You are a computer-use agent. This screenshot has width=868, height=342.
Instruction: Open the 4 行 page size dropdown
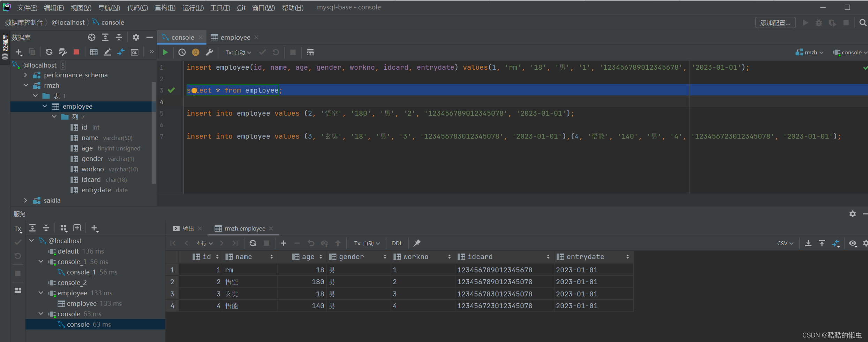(x=204, y=243)
